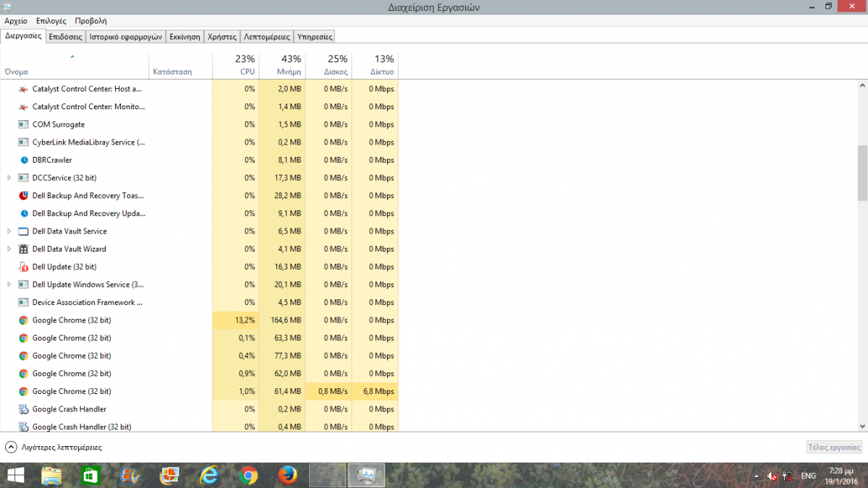Select the Διεργασίες tab
The width and height of the screenshot is (868, 488).
23,35
